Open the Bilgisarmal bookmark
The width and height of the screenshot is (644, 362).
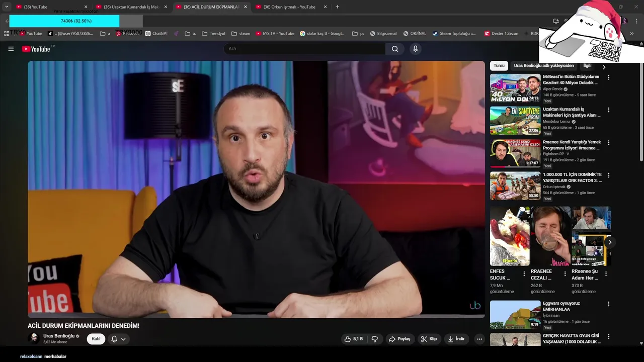point(383,34)
